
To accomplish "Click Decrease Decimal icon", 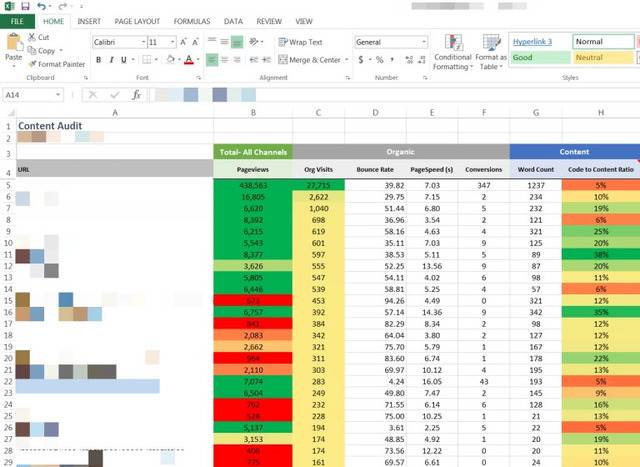I will click(422, 60).
